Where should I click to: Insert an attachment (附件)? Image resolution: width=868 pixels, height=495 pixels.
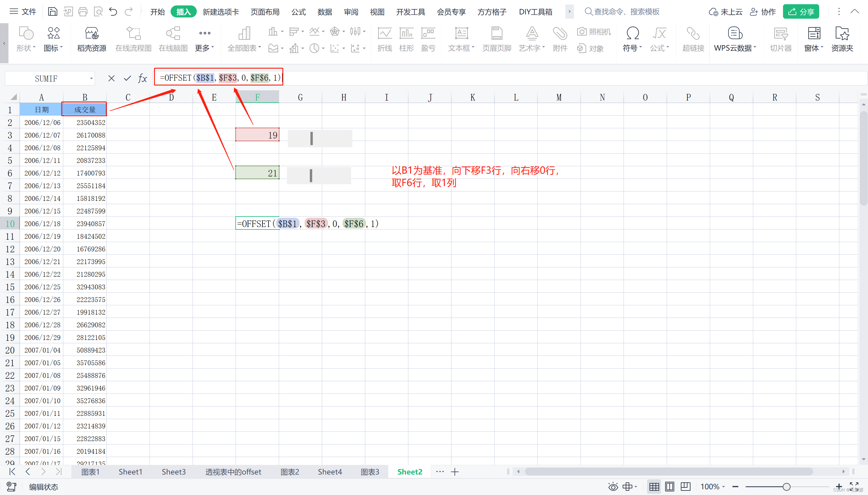tap(560, 39)
